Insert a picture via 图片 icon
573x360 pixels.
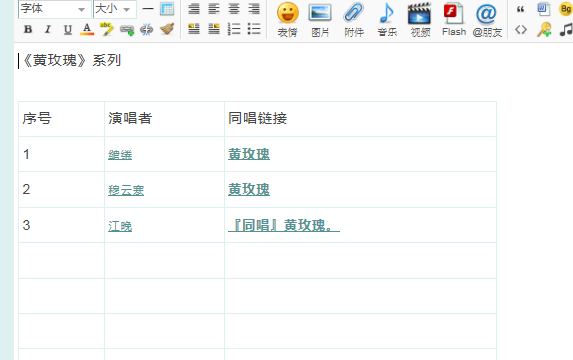pyautogui.click(x=320, y=20)
